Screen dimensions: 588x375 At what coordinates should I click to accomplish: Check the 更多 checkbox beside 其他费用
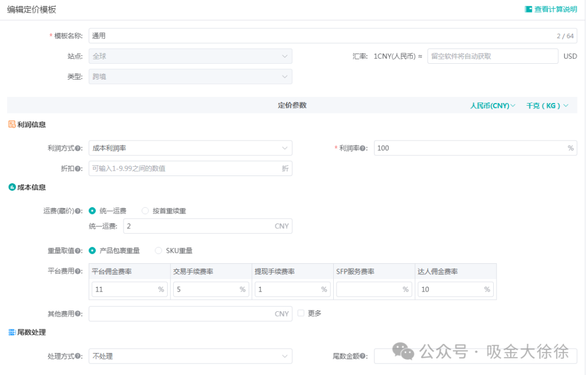pos(301,313)
